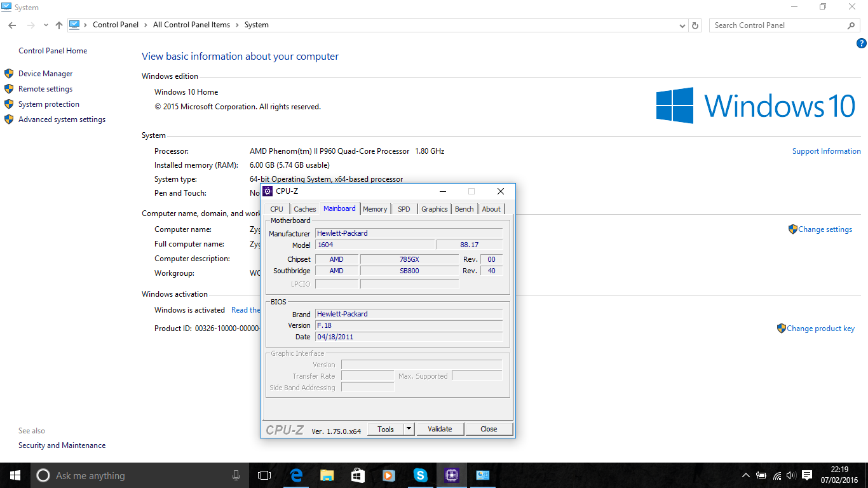Viewport: 868px width, 488px height.
Task: Open the CPU-Z Tools dropdown arrow
Action: tap(409, 429)
